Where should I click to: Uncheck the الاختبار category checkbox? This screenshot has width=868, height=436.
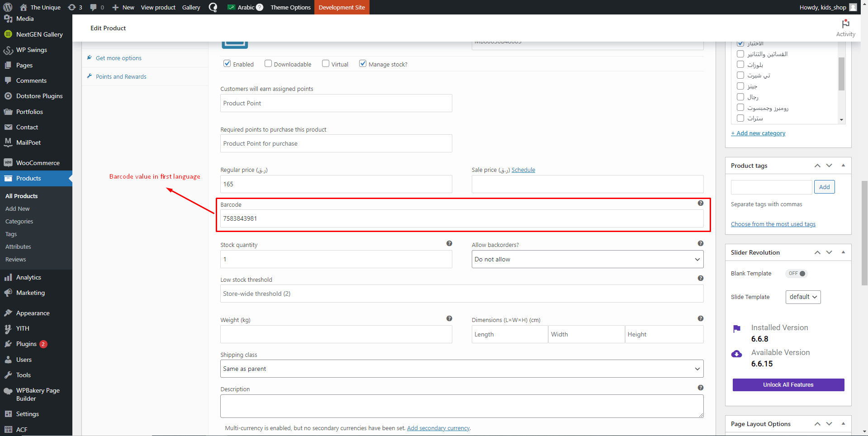pyautogui.click(x=740, y=43)
